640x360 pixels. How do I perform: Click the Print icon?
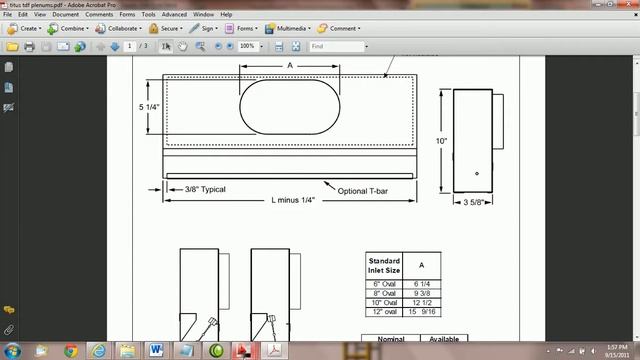(29, 47)
